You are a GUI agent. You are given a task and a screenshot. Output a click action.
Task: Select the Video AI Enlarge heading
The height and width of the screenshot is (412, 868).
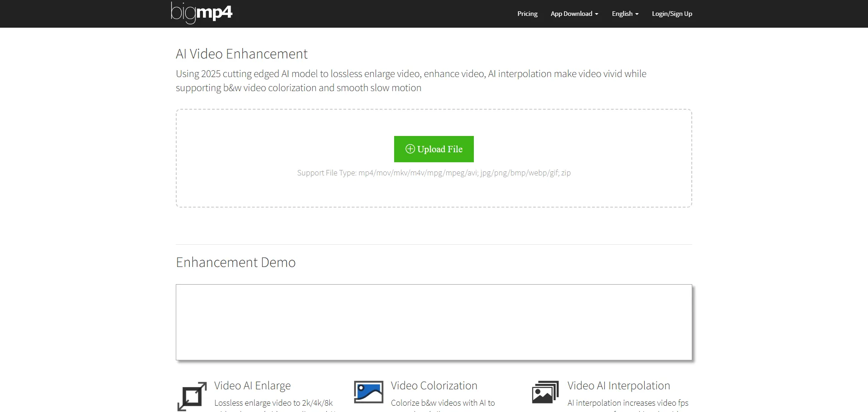pos(252,386)
